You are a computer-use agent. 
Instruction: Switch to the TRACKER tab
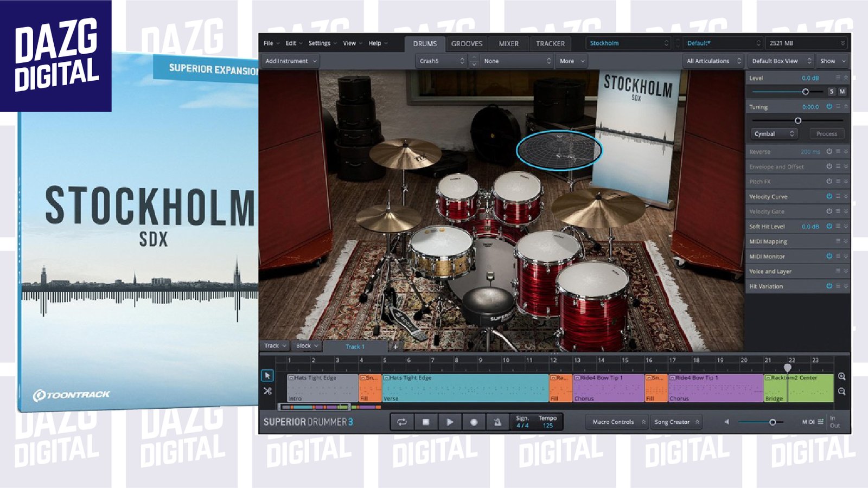550,43
